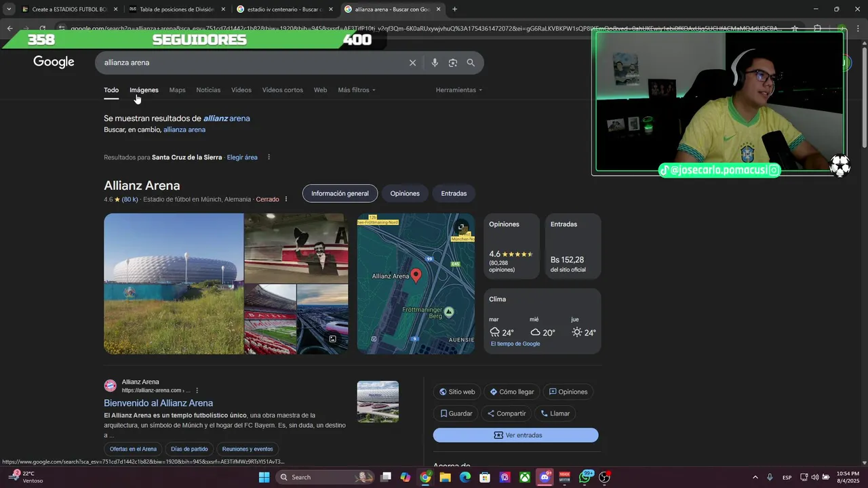The height and width of the screenshot is (488, 868).
Task: Select the Tabla de posiciones browser tab
Action: coord(177,9)
